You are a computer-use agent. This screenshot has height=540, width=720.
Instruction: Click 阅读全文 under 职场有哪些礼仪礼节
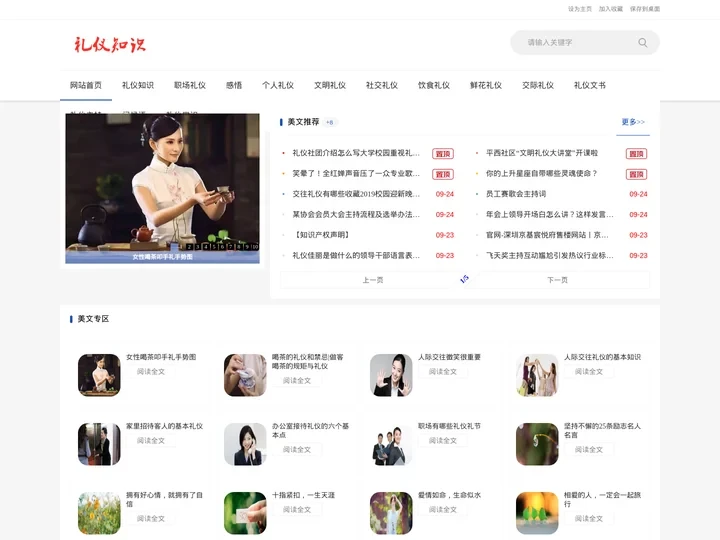[443, 440]
